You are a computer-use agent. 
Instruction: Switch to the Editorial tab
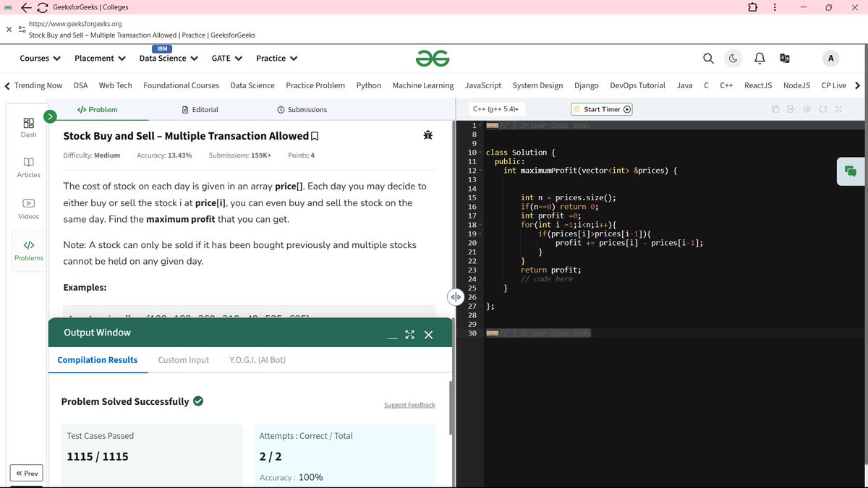coord(200,110)
